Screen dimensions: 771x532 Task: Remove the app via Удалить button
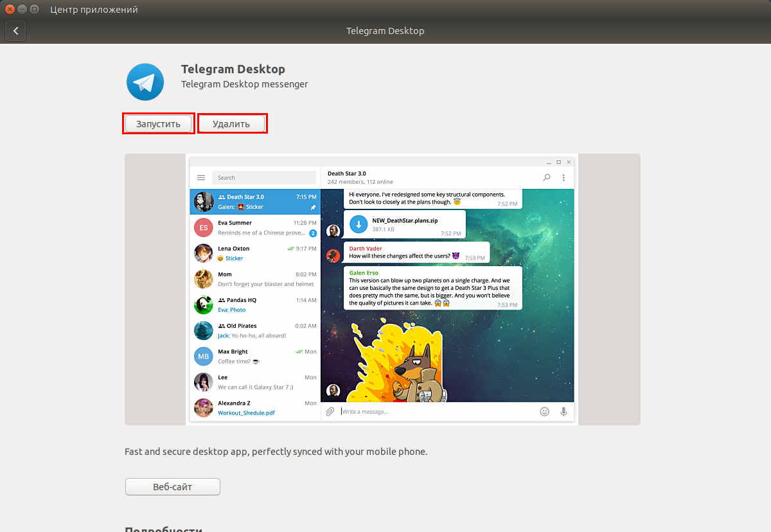coord(231,123)
